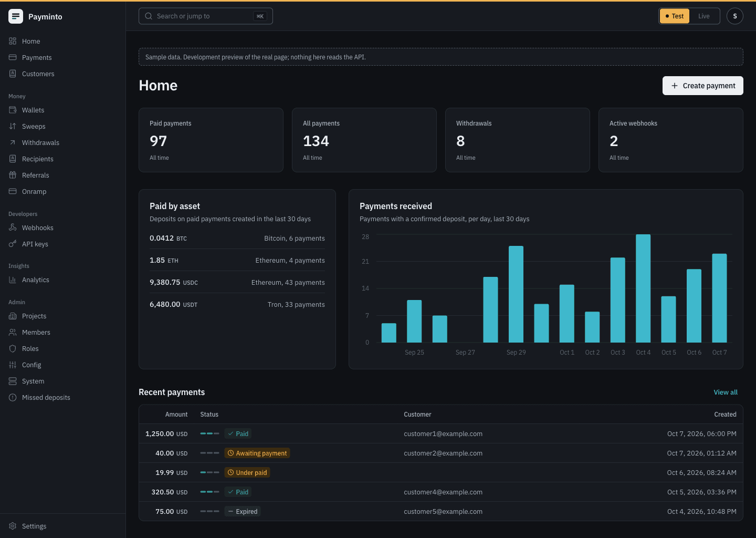Open the user avatar S
The height and width of the screenshot is (538, 756).
click(x=735, y=16)
